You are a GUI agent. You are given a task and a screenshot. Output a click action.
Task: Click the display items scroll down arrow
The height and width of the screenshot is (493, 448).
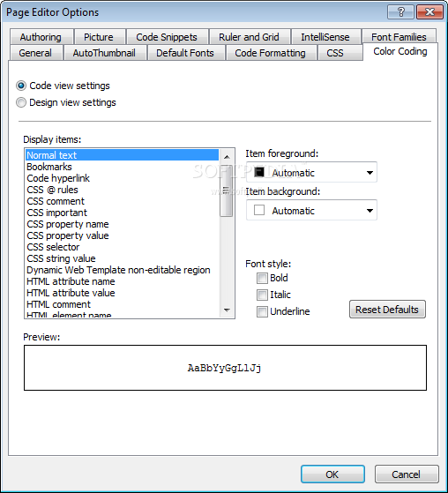(227, 310)
